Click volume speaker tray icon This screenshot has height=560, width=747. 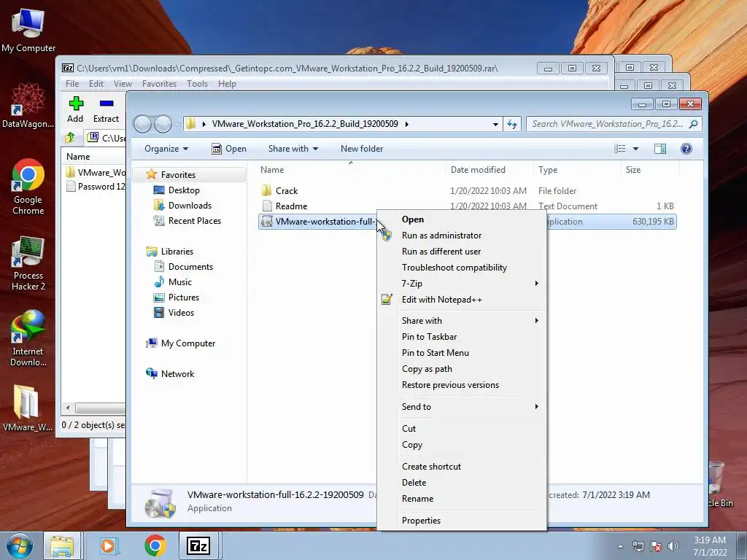tap(673, 546)
